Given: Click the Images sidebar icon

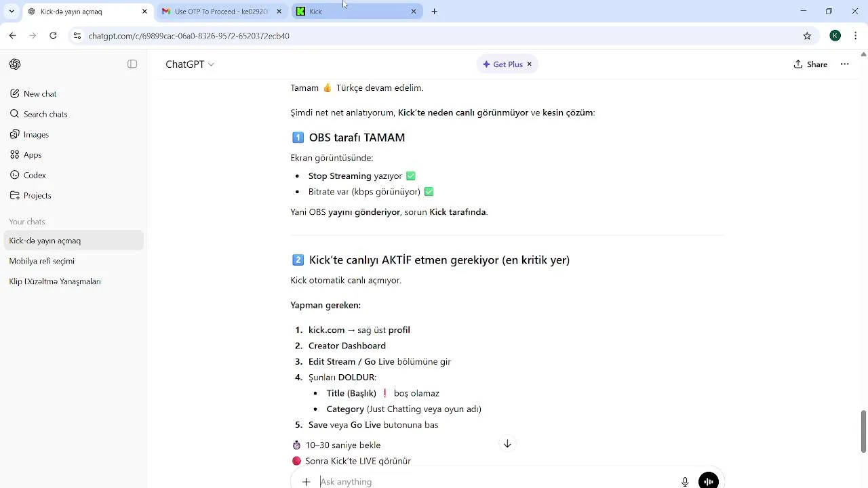Looking at the screenshot, I should click(x=15, y=134).
